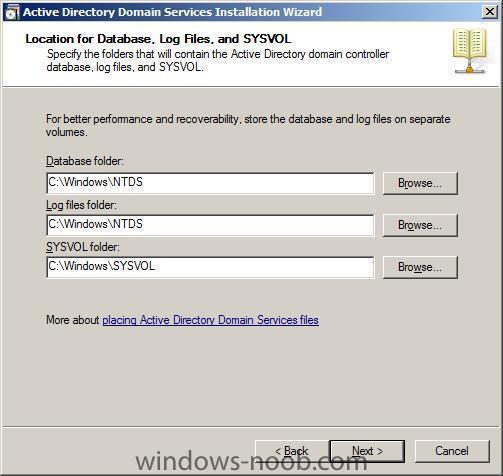Viewport: 503px width, 476px height.
Task: Click the wizard icon in the title bar
Action: pos(12,13)
